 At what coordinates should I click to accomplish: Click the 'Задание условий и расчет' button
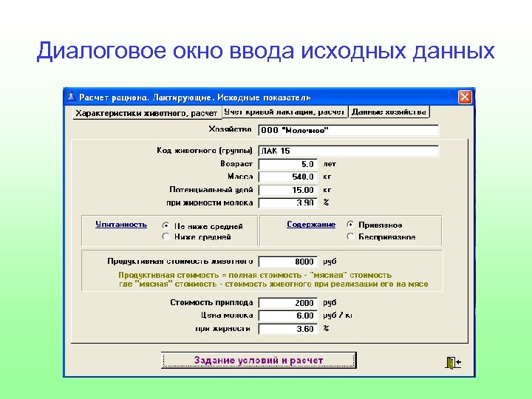259,360
